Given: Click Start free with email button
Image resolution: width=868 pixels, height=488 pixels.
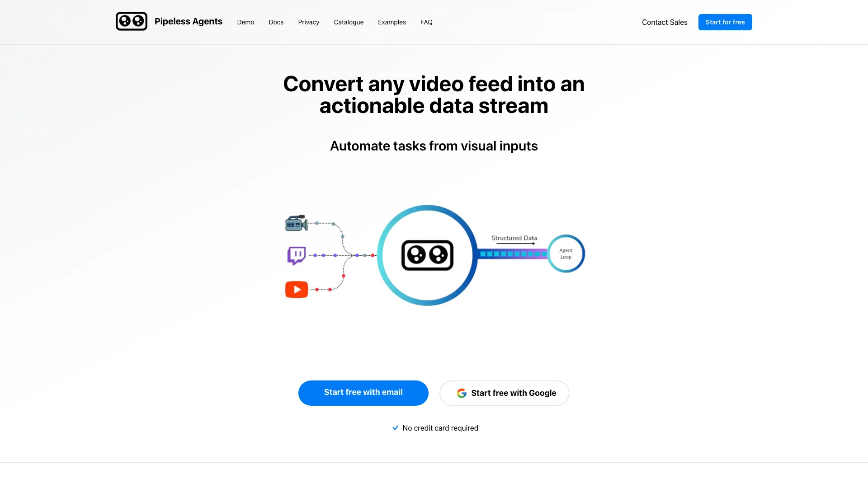Looking at the screenshot, I should [363, 392].
